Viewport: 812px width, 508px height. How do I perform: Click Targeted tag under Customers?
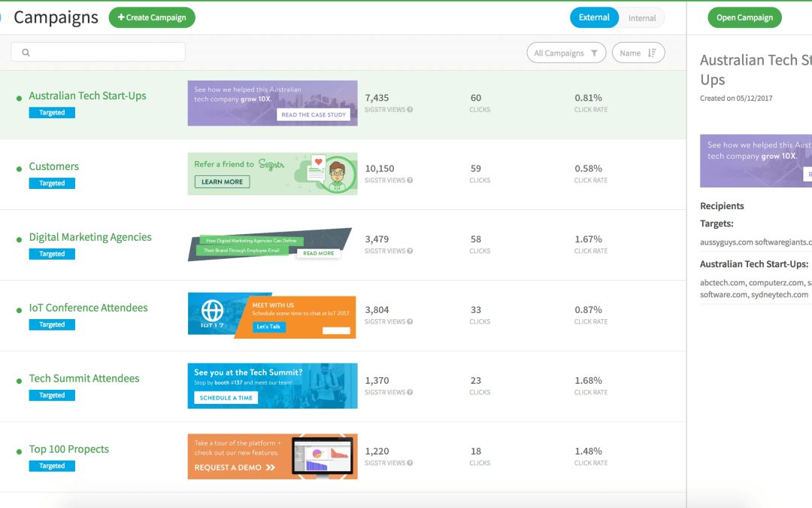click(52, 184)
